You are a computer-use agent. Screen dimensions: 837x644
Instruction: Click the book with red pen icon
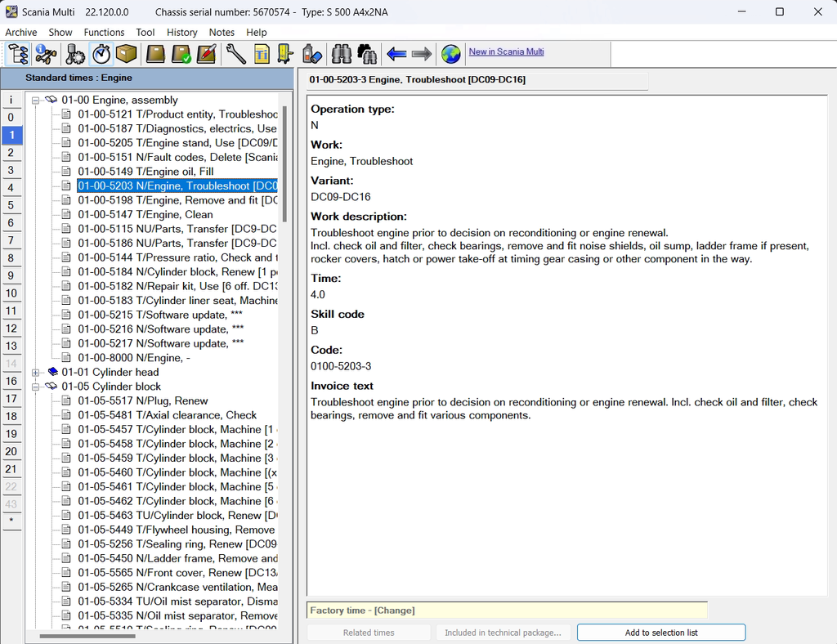207,54
